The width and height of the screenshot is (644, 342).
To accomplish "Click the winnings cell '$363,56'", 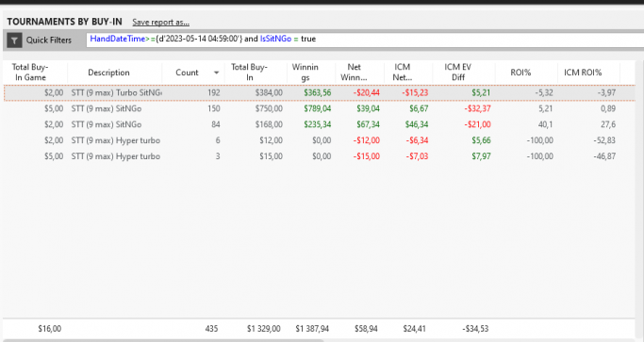I will pyautogui.click(x=318, y=92).
